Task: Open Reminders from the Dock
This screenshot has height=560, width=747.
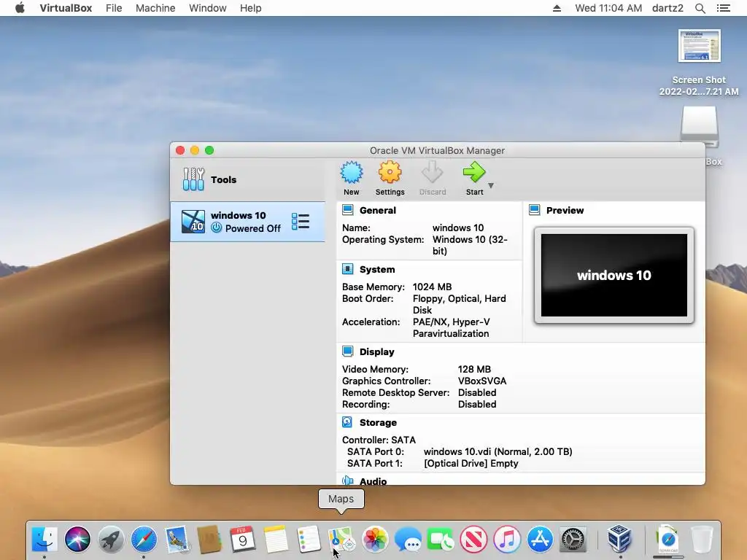Action: tap(309, 539)
